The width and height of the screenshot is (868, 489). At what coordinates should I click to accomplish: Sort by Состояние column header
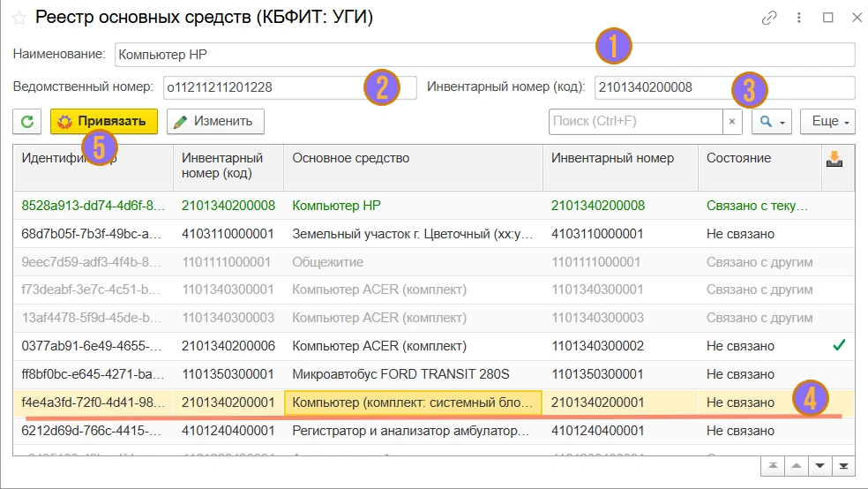pyautogui.click(x=759, y=168)
